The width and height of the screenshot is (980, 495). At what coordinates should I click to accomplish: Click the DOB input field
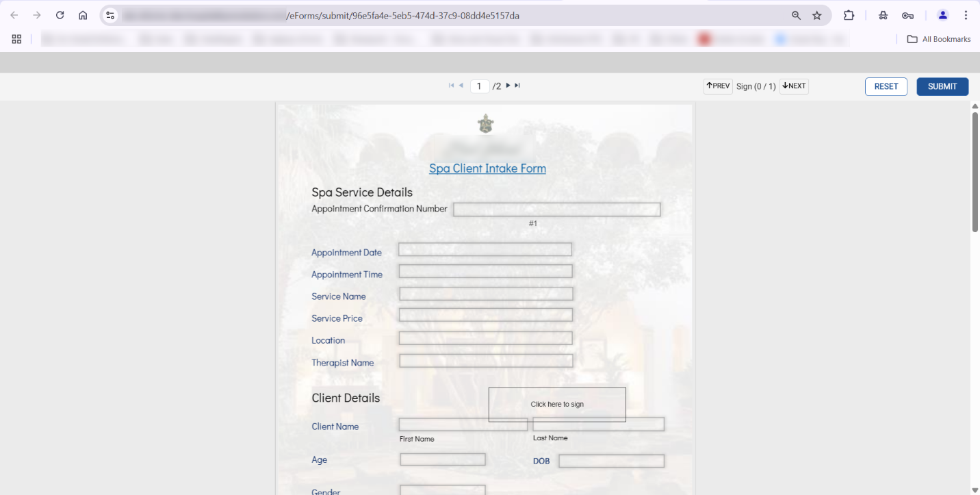[x=611, y=461]
